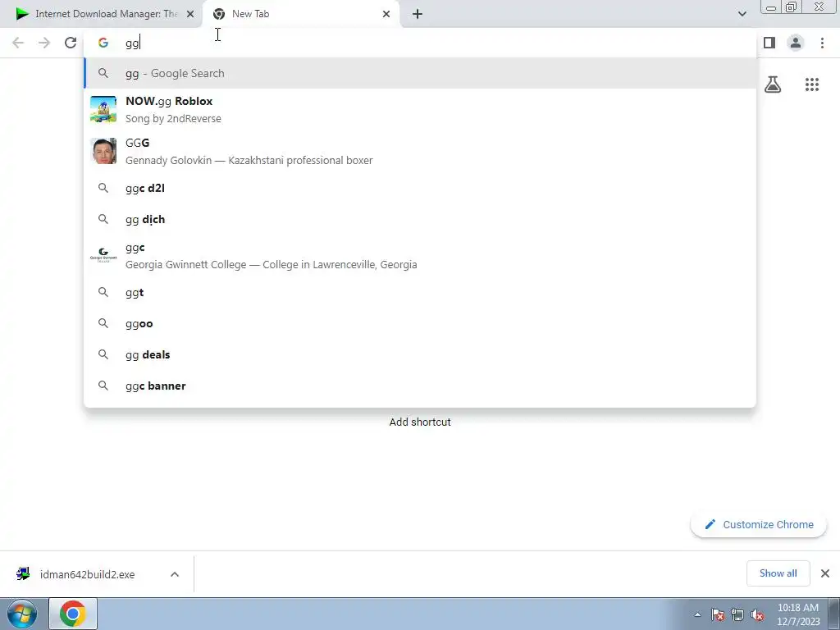Open downloaded idman642build2.exe file
840x630 pixels.
[x=87, y=574]
